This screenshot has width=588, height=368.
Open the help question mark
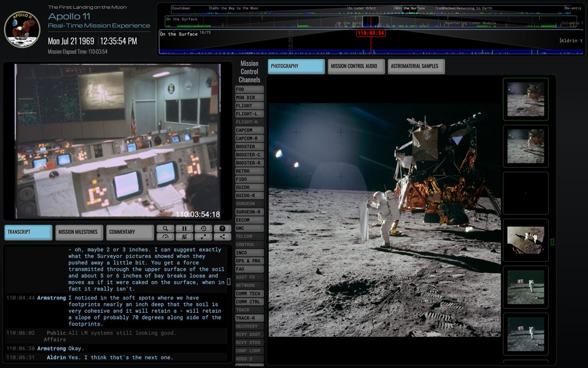tap(222, 228)
